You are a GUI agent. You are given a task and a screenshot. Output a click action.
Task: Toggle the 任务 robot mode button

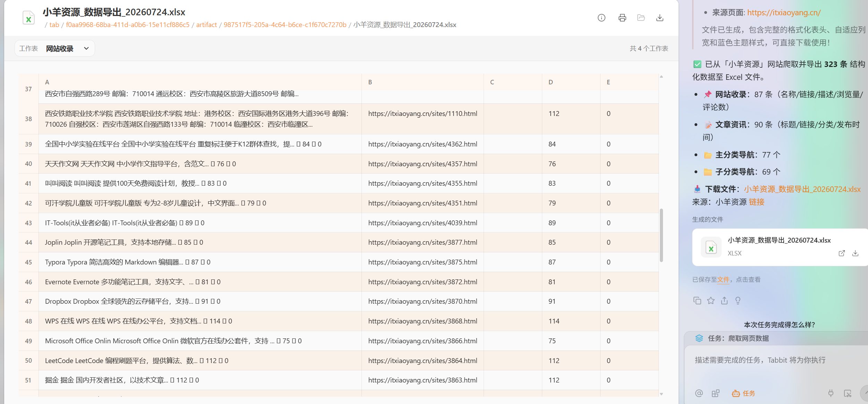(x=743, y=393)
